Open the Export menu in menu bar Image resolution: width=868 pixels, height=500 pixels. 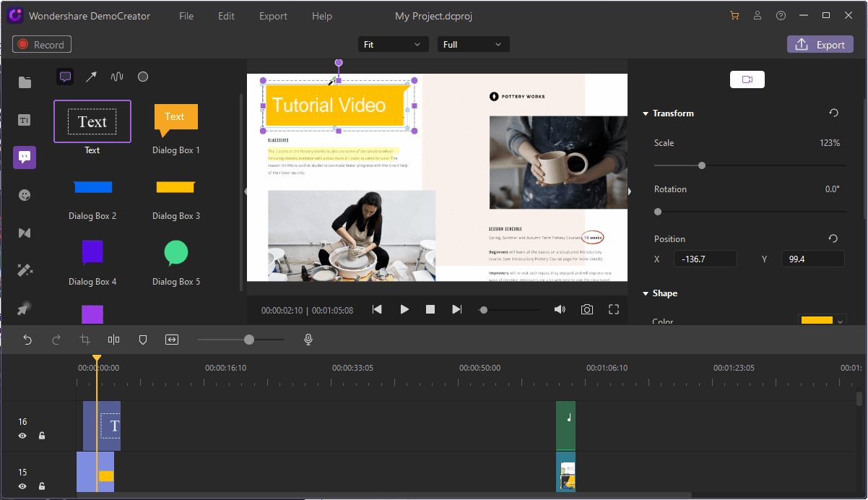tap(273, 16)
